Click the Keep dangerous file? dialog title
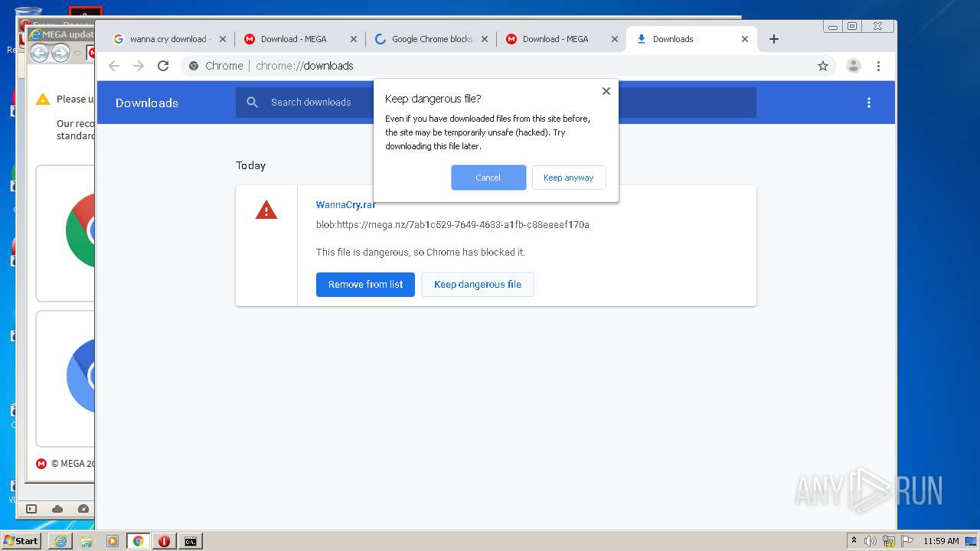 point(433,99)
